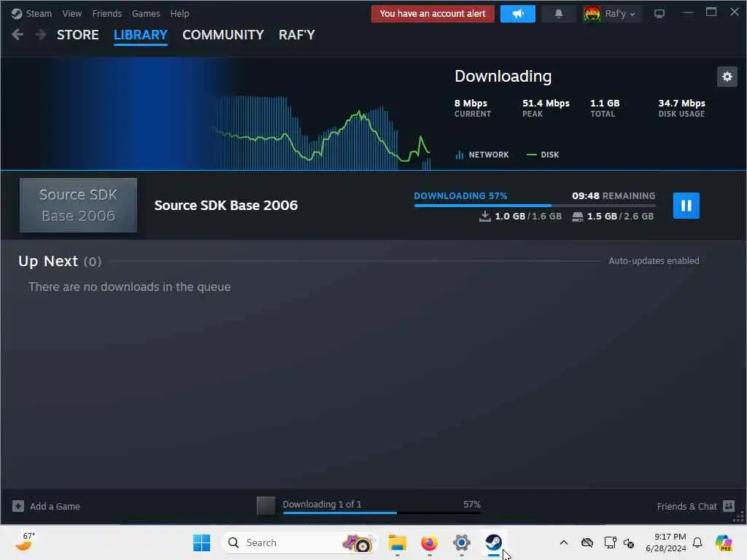Click the muted volume tray icon
The image size is (747, 560).
tap(629, 542)
